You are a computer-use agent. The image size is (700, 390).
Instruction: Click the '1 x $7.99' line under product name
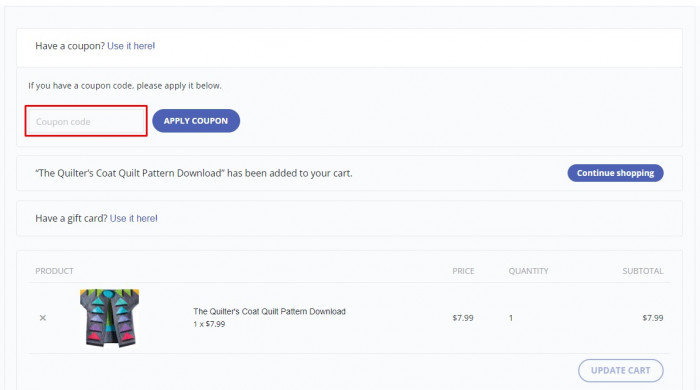[x=209, y=324]
